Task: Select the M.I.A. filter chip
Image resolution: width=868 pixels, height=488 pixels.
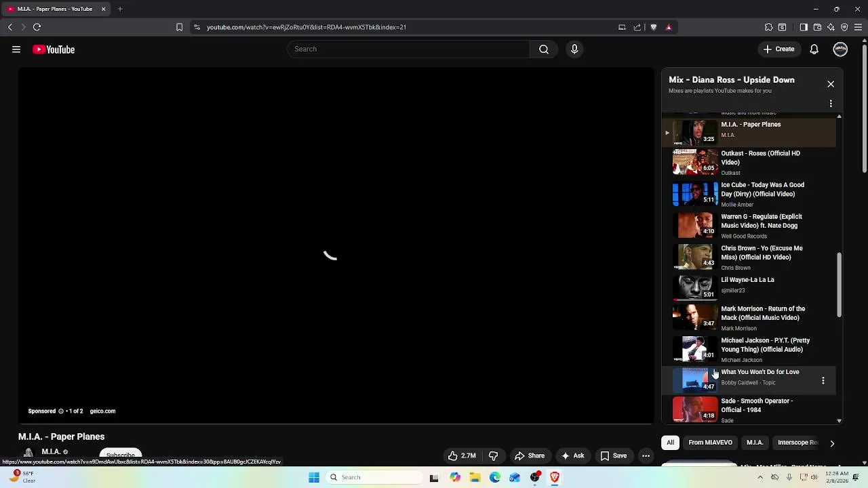Action: [755, 443]
